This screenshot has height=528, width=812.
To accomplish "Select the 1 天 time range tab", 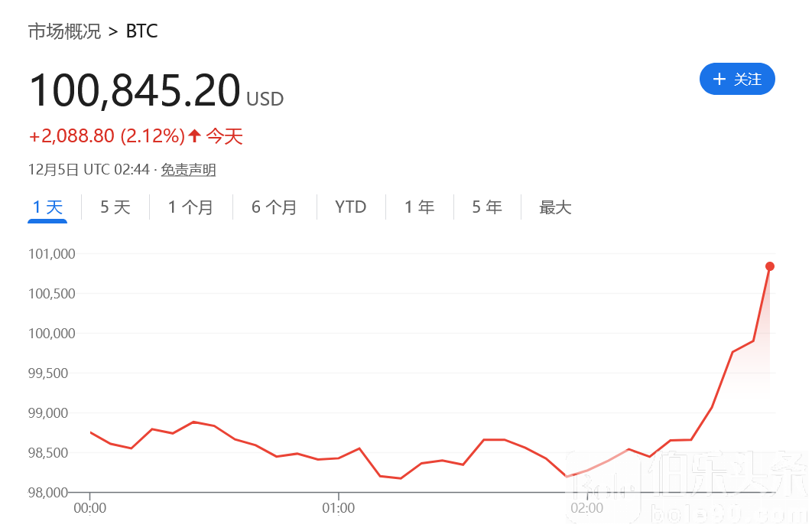I will (x=47, y=207).
